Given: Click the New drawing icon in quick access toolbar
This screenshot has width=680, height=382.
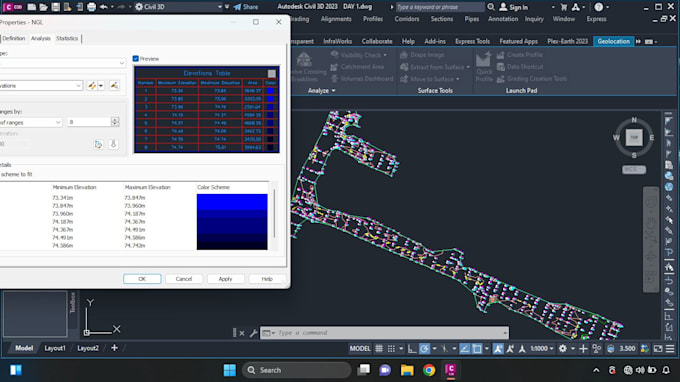Looking at the screenshot, I should tap(32, 7).
